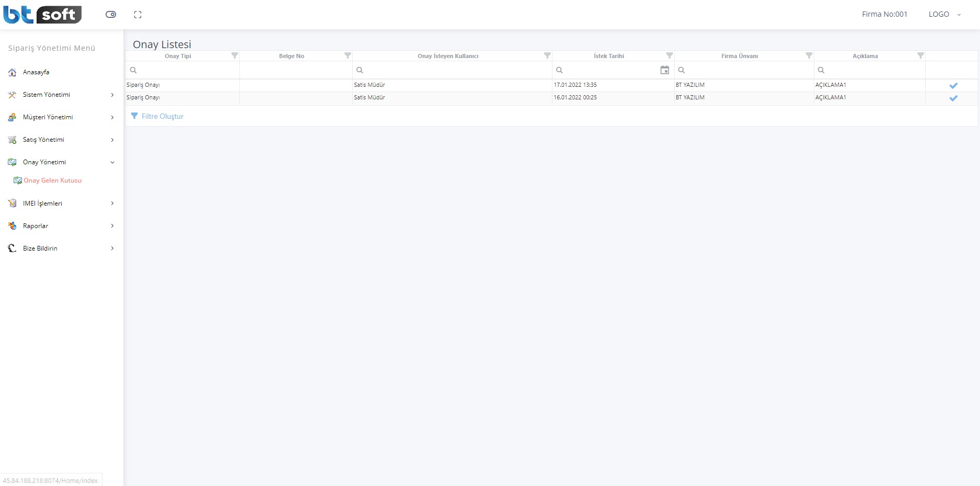This screenshot has width=980, height=486.
Task: Open the IMEI İşlemleri menu
Action: [43, 204]
